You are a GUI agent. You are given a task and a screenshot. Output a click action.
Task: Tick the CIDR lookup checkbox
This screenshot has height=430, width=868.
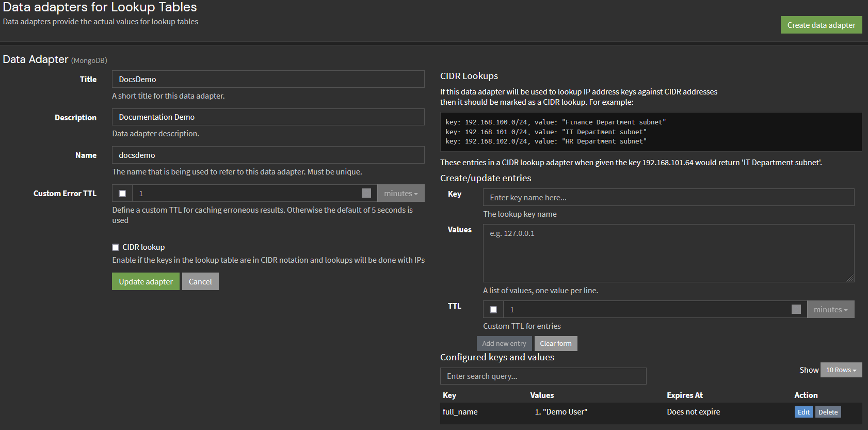click(x=116, y=247)
